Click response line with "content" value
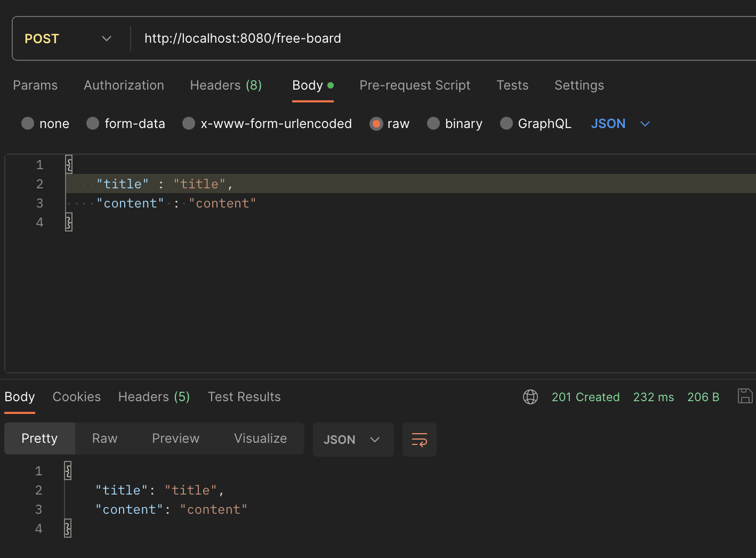Viewport: 756px width, 558px height. point(172,509)
